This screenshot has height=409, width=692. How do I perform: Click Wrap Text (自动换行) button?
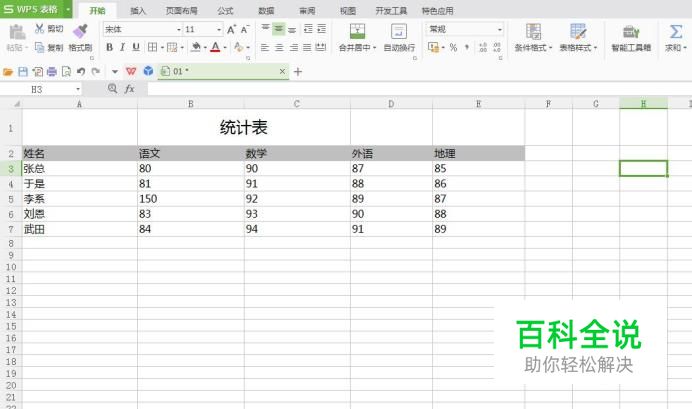(399, 38)
